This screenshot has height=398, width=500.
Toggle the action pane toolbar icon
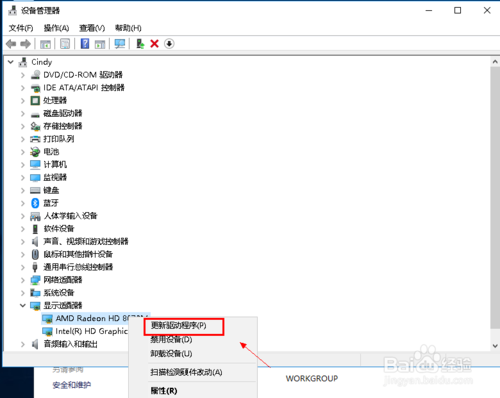click(x=100, y=44)
